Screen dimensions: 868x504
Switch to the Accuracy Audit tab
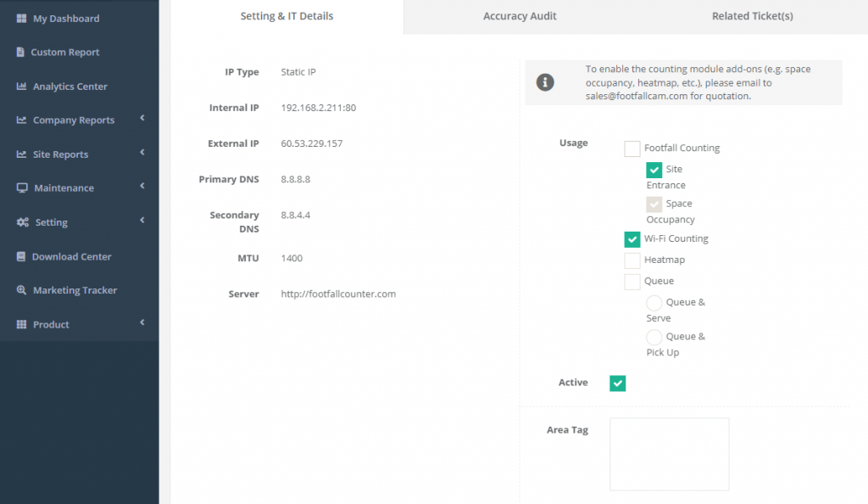pyautogui.click(x=520, y=15)
